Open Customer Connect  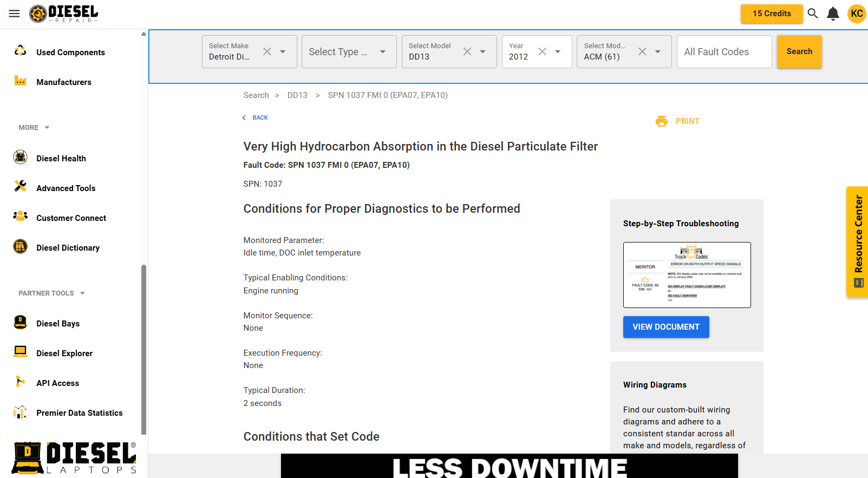pyautogui.click(x=71, y=218)
